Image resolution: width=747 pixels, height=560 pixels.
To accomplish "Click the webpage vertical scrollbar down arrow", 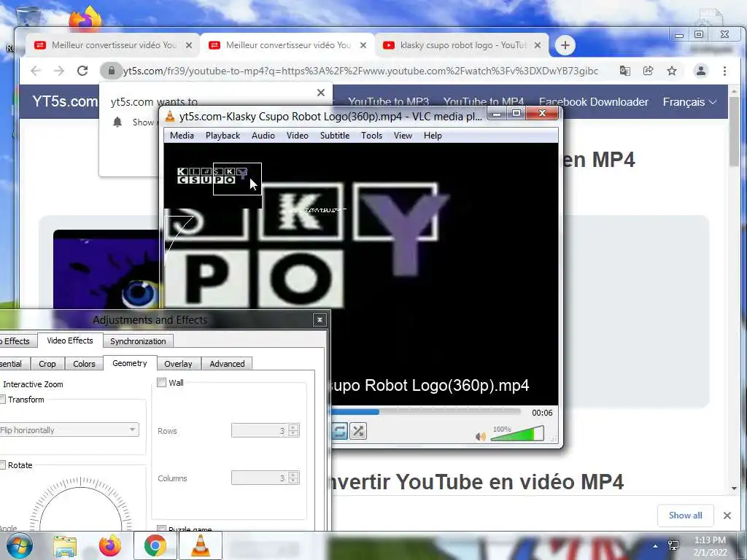I will pyautogui.click(x=734, y=488).
